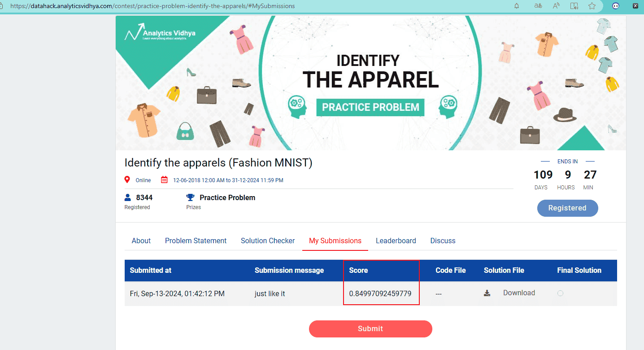Open the Immersive Reader icon
This screenshot has width=644, height=350.
click(574, 6)
